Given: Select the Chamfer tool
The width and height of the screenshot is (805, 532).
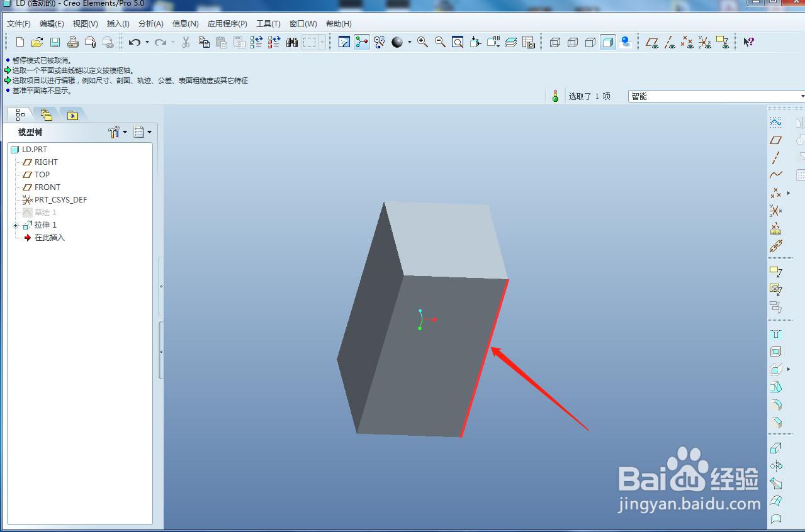Looking at the screenshot, I should coord(776,423).
